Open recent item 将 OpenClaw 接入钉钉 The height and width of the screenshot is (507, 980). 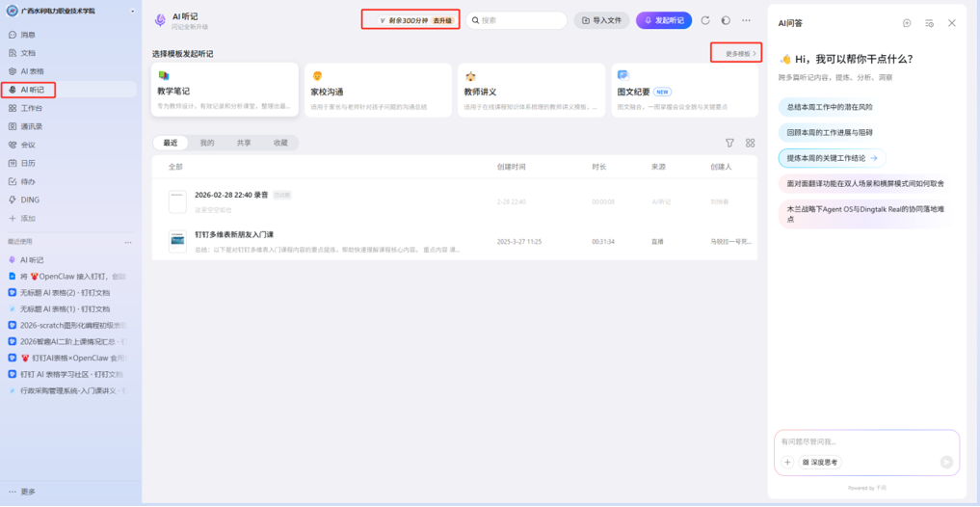(x=68, y=276)
